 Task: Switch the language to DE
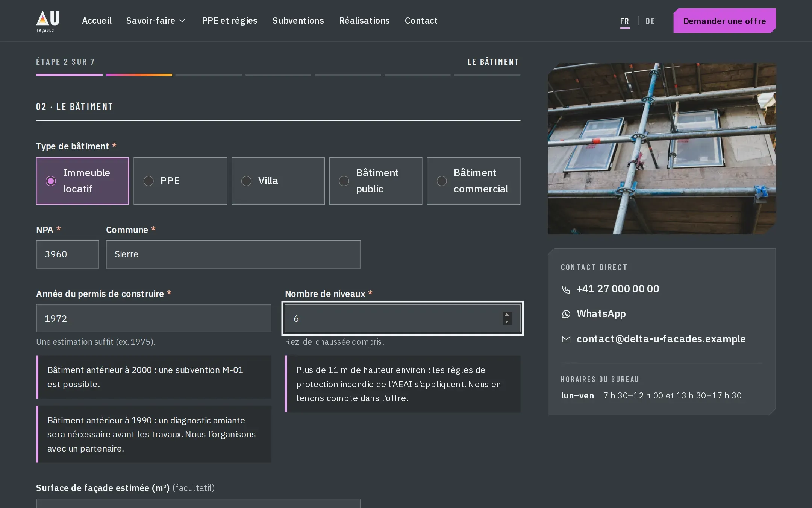650,21
